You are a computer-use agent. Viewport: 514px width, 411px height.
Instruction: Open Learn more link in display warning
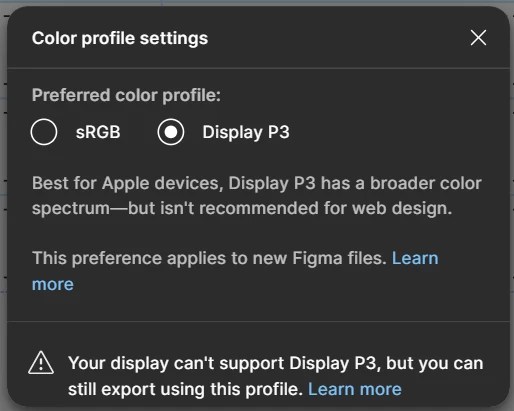point(355,389)
